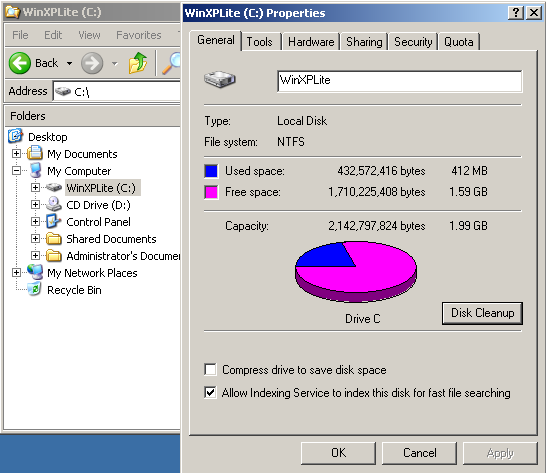Expand the Control Panel tree node
The width and height of the screenshot is (546, 473).
point(35,222)
